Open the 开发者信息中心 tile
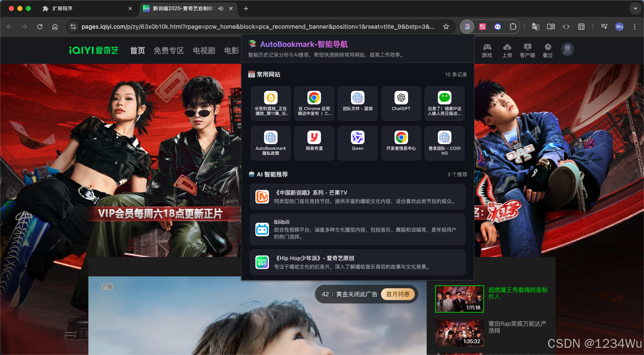 pos(401,143)
